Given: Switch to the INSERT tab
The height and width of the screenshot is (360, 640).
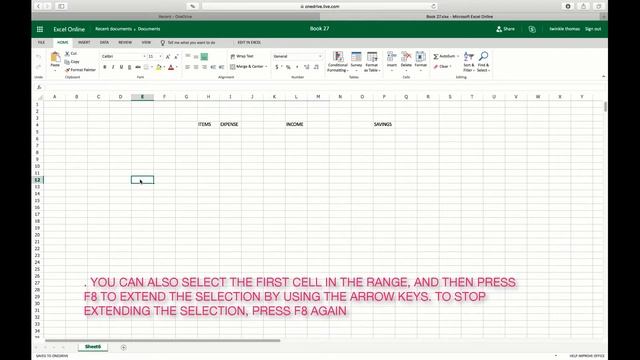Looking at the screenshot, I should pyautogui.click(x=84, y=42).
